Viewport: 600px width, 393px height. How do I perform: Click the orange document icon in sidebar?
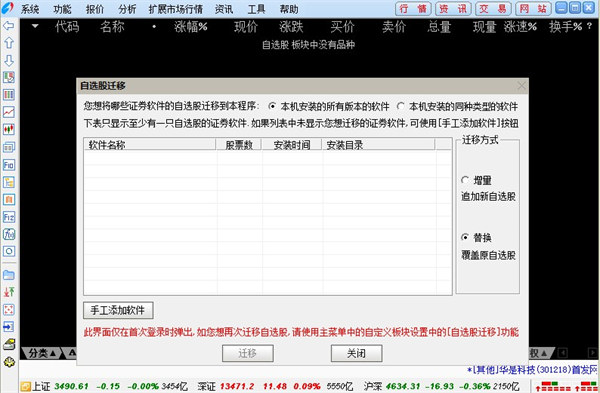pos(9,199)
